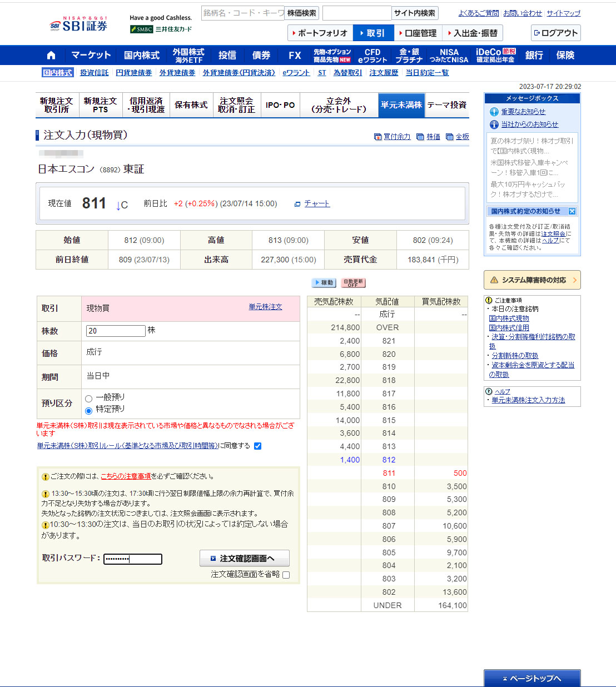Uncheck the S株 rules agreement checkbox
This screenshot has width=616, height=687.
tap(257, 446)
